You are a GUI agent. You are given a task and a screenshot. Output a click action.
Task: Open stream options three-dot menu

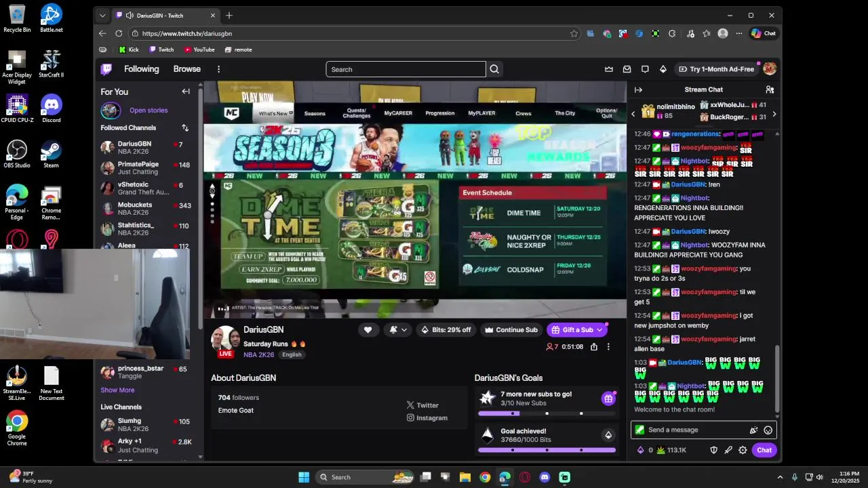click(x=608, y=346)
